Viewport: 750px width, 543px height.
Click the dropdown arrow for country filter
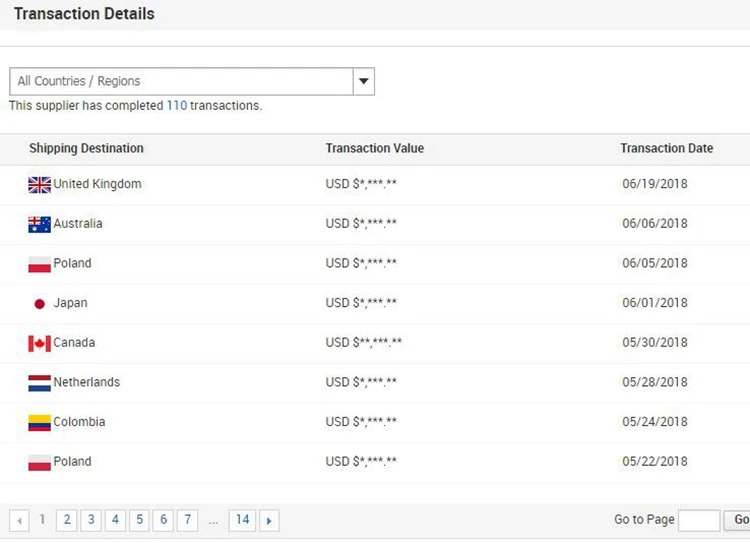pyautogui.click(x=363, y=81)
